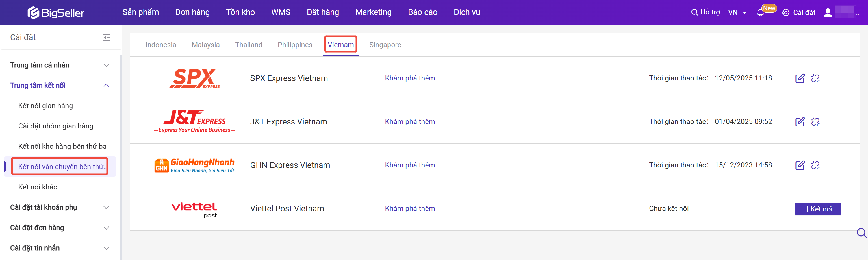Collapse the settings sidebar menu icon
This screenshot has width=868, height=260.
107,37
